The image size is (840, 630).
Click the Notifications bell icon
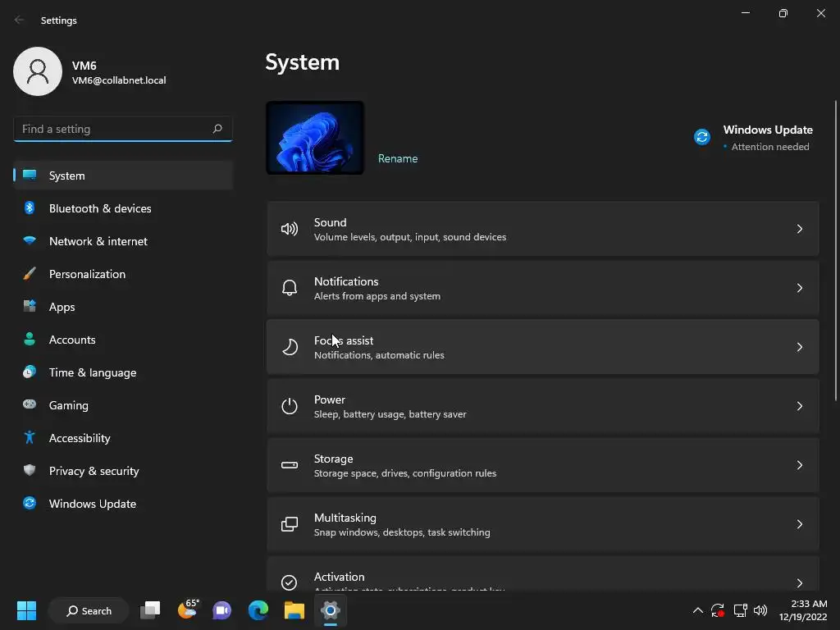[x=290, y=288]
